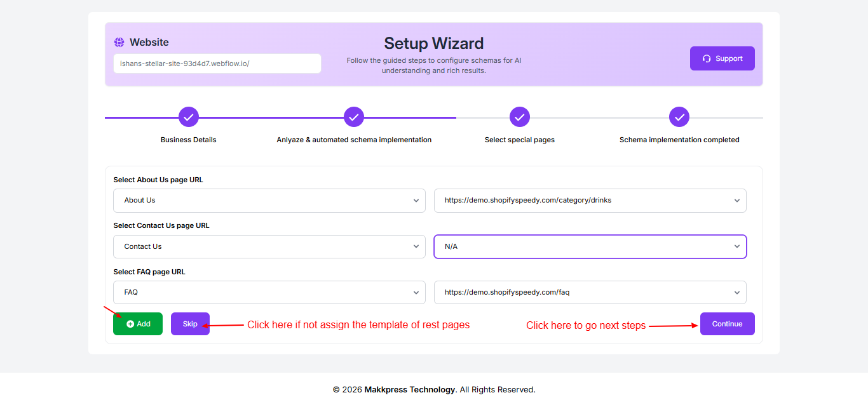Click the Business Details step label
Viewport: 868px width, 407px height.
(x=188, y=140)
